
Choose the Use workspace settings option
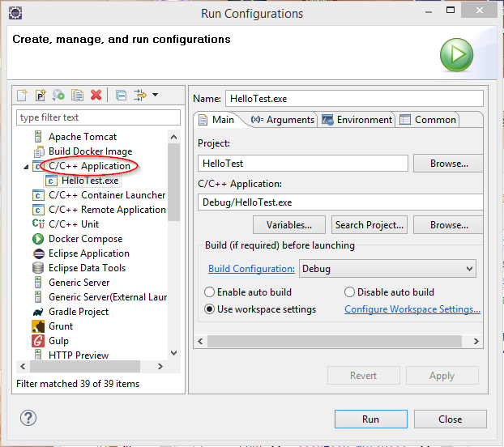click(210, 309)
